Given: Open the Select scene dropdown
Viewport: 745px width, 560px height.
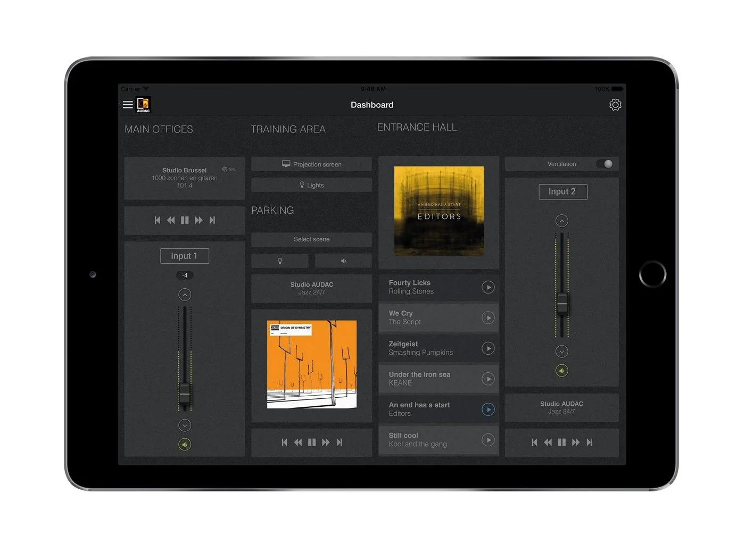Looking at the screenshot, I should tap(312, 239).
